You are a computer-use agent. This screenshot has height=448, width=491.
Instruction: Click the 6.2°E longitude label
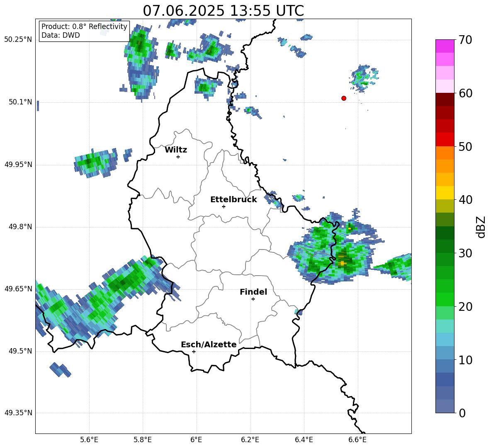[250, 440]
